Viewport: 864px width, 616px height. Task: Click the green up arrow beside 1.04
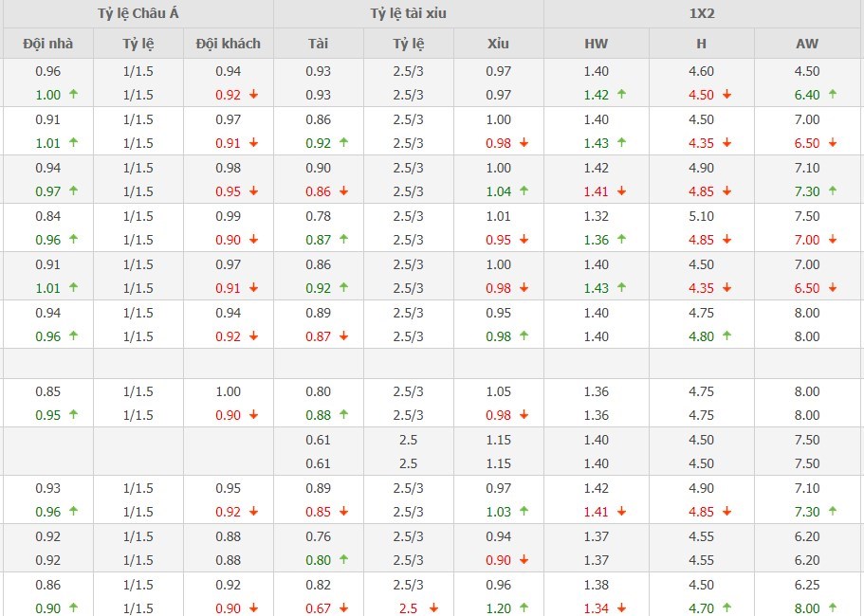(x=524, y=191)
